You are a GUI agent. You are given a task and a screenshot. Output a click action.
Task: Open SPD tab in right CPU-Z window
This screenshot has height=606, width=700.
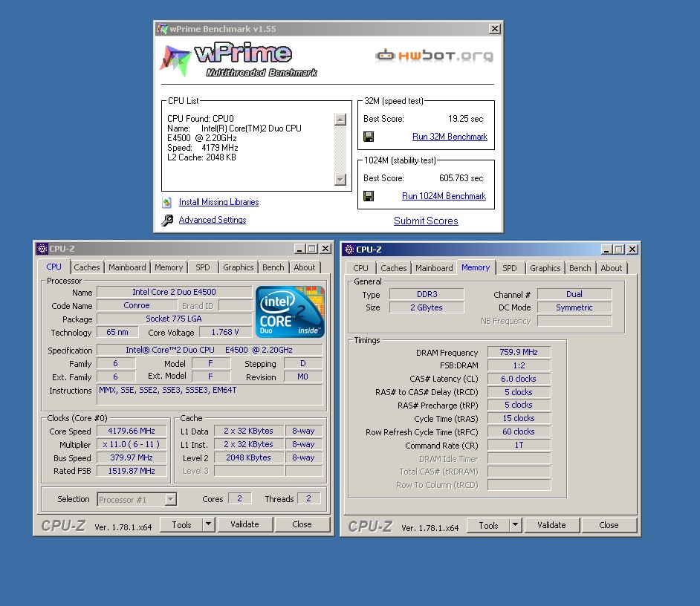coord(509,268)
